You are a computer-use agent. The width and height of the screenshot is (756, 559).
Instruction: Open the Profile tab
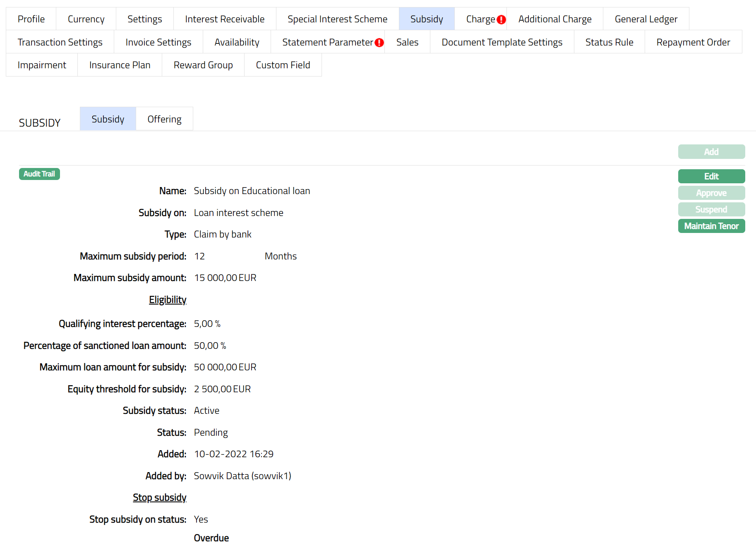(x=31, y=19)
